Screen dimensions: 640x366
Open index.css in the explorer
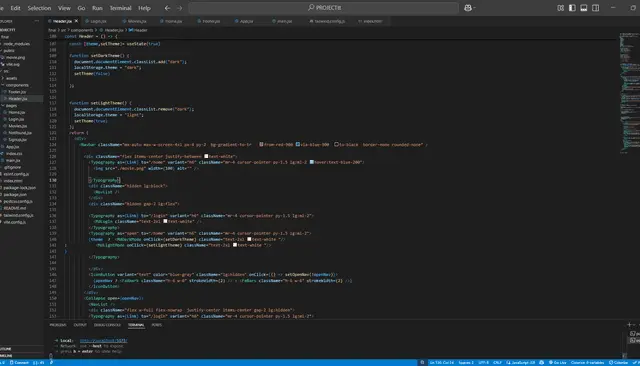point(14,153)
